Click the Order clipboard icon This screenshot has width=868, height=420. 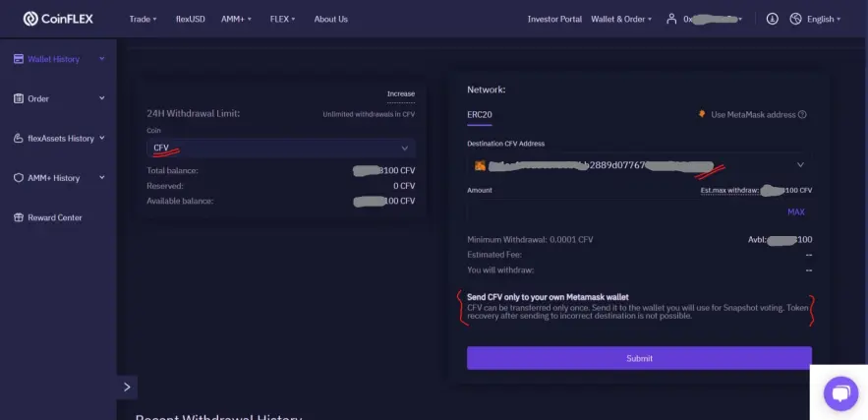pyautogui.click(x=19, y=98)
